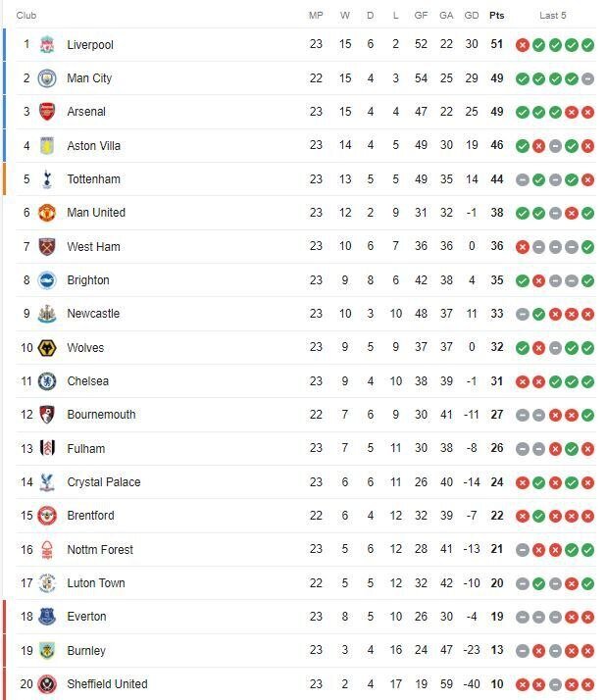The height and width of the screenshot is (700, 606).
Task: Click the GD column header
Action: (x=472, y=16)
